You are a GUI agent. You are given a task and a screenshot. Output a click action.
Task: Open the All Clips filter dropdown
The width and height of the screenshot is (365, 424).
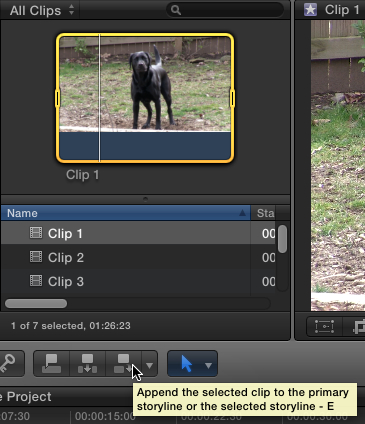point(42,10)
